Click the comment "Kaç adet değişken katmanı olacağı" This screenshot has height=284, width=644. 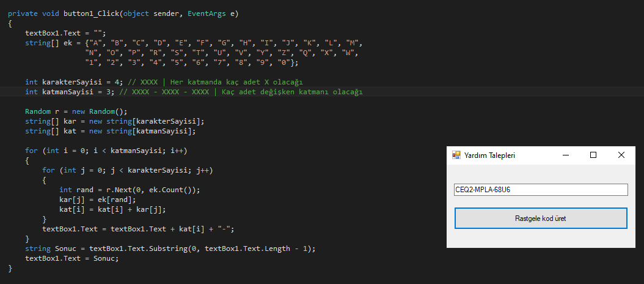293,92
